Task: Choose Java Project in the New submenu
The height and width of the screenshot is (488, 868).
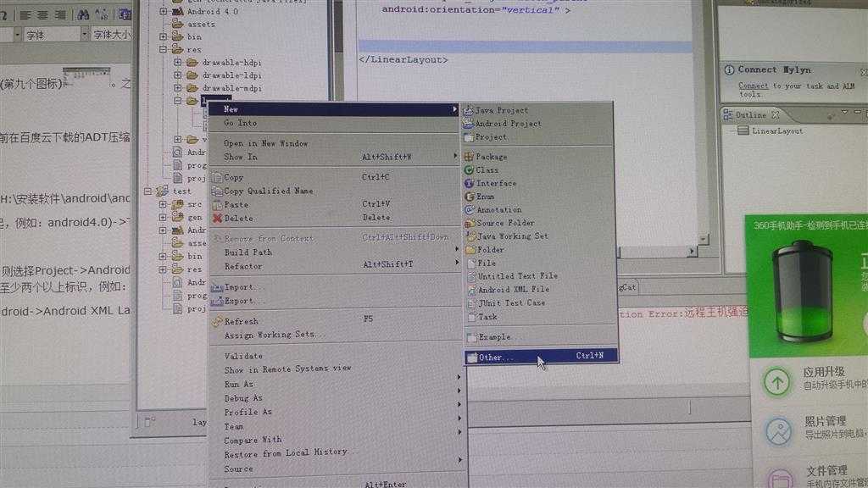Action: point(538,110)
